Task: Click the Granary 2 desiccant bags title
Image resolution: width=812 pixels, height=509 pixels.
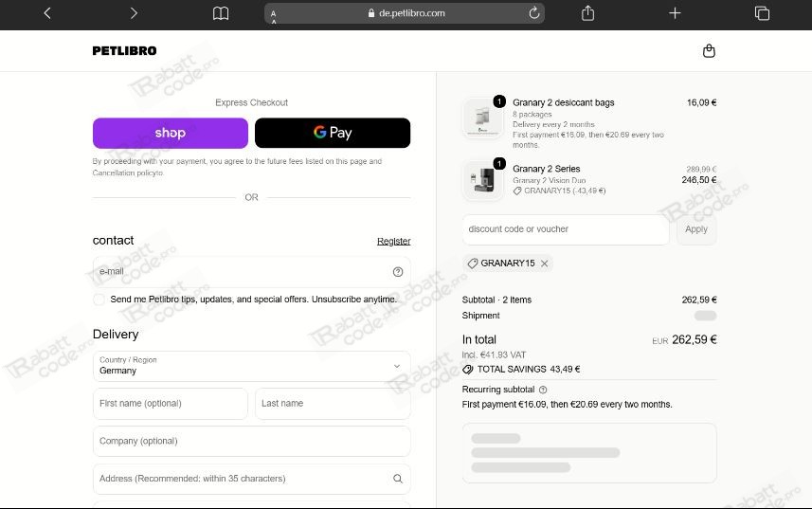Action: tap(564, 102)
